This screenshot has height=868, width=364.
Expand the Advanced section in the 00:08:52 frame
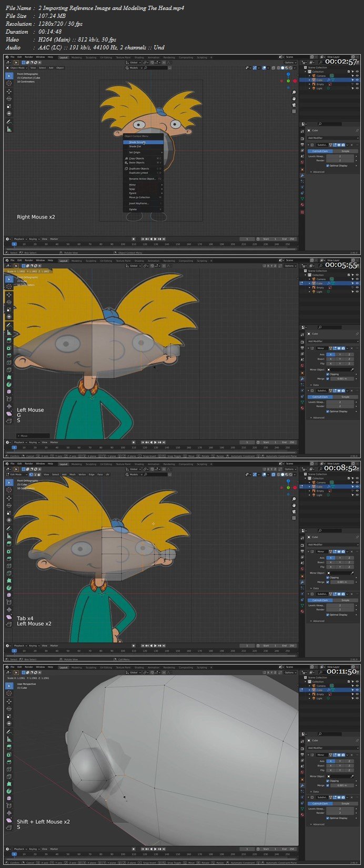(x=318, y=621)
